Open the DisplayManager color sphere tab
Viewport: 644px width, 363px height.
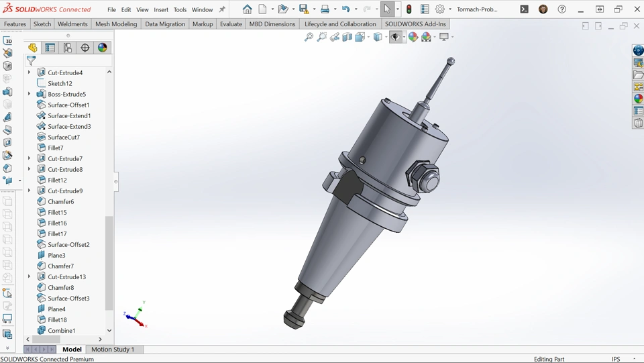tap(103, 48)
